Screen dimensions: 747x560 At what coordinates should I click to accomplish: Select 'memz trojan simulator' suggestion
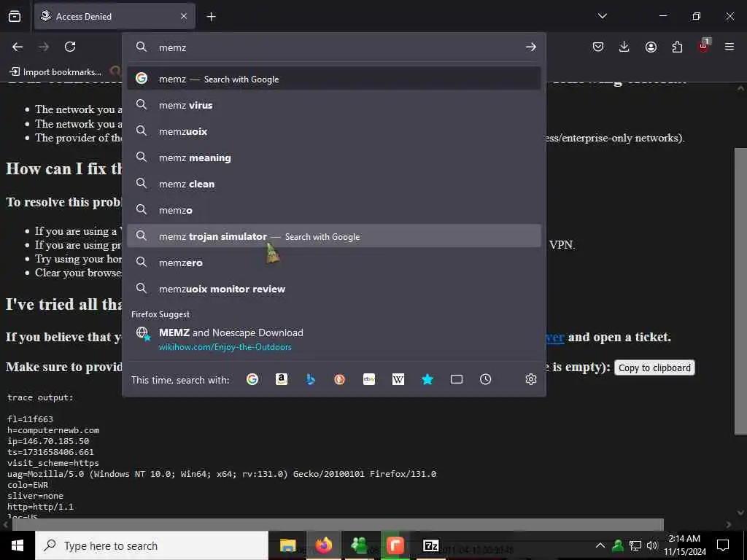point(333,236)
